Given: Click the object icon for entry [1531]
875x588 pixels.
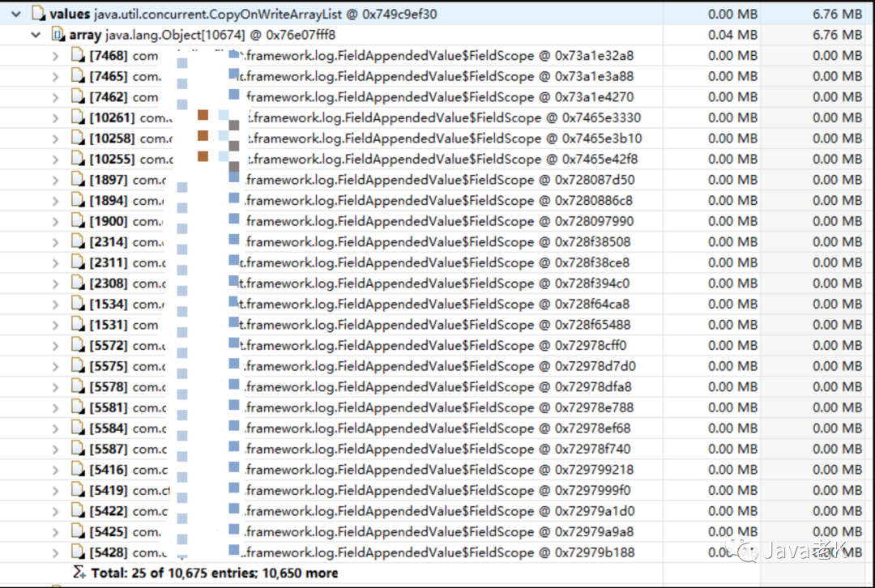Looking at the screenshot, I should coord(78,324).
